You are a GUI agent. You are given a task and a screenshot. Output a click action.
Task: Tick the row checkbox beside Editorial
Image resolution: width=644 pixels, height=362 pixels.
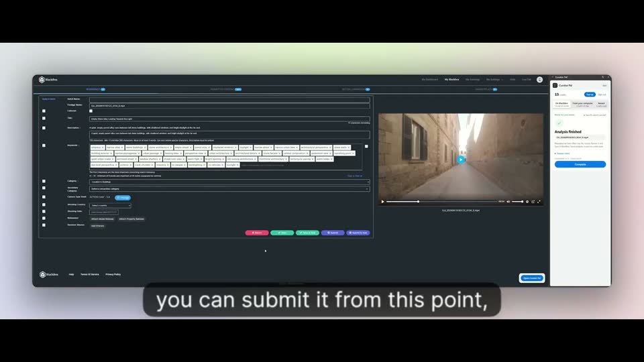(44, 111)
